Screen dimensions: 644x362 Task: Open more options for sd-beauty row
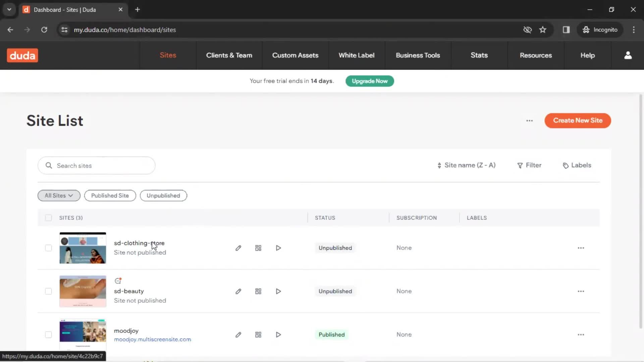[x=581, y=291]
